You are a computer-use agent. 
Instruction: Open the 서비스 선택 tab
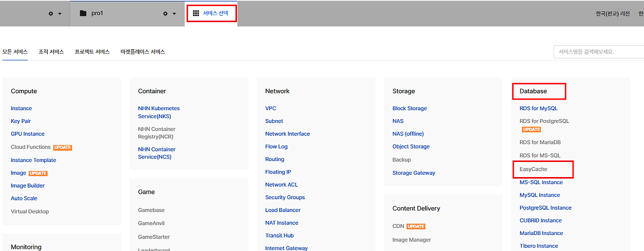pyautogui.click(x=211, y=13)
